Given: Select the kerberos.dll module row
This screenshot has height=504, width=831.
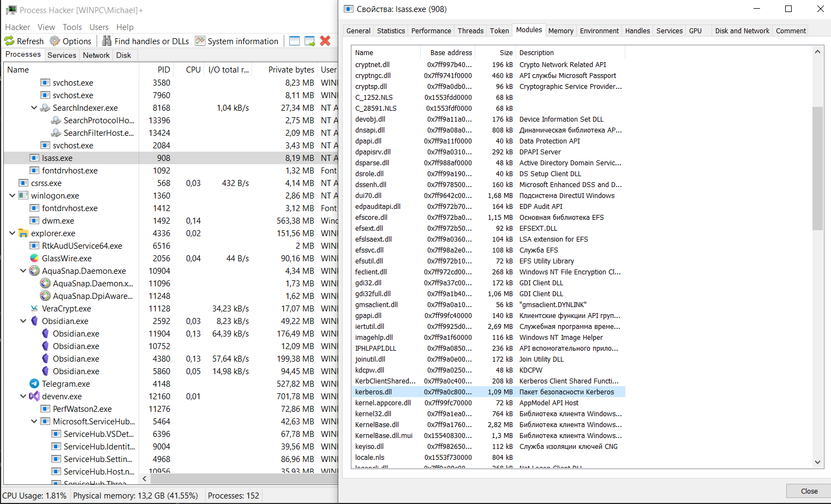Looking at the screenshot, I should (488, 392).
